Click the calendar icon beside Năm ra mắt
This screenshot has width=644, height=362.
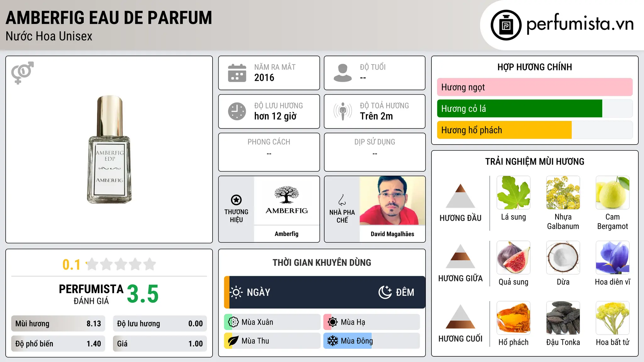237,73
